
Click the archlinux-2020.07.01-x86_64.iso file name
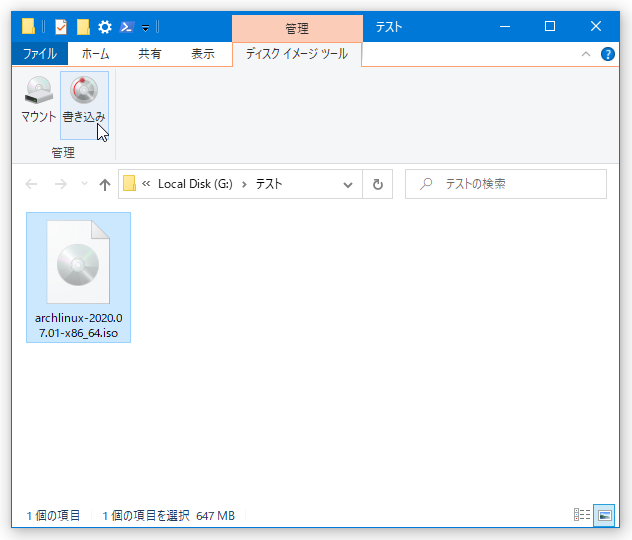[79, 326]
